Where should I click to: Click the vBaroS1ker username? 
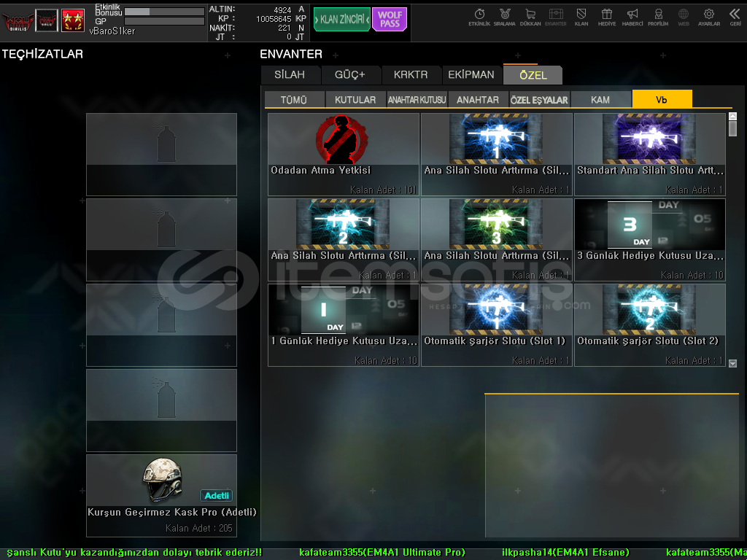(x=112, y=31)
